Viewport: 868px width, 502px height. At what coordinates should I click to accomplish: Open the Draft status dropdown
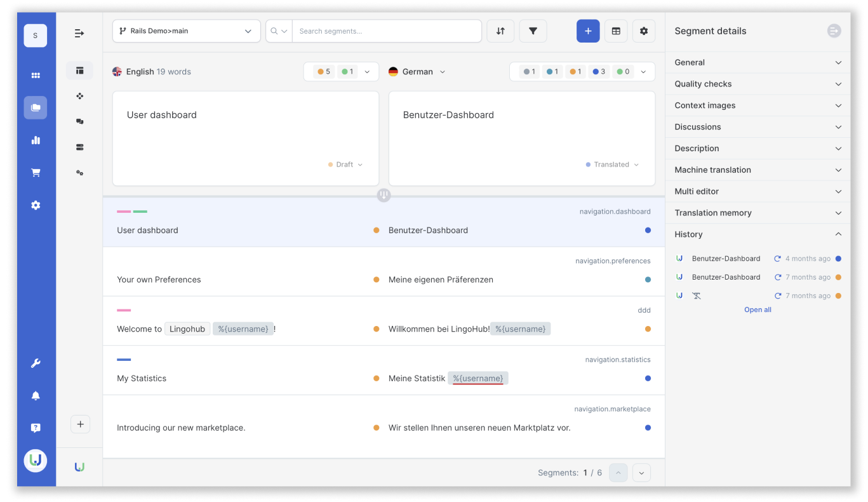(x=345, y=165)
